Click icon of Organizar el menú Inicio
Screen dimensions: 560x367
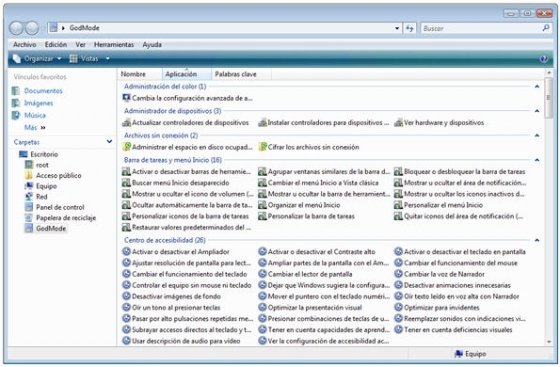coord(262,205)
